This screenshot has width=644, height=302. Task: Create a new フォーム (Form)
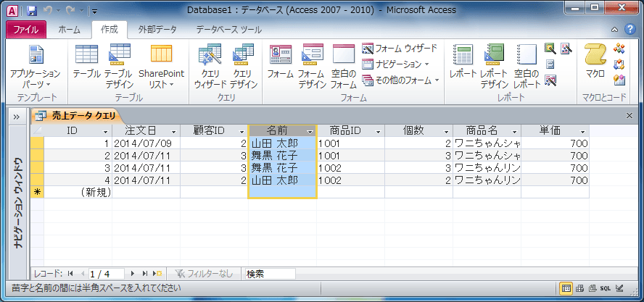coord(281,62)
